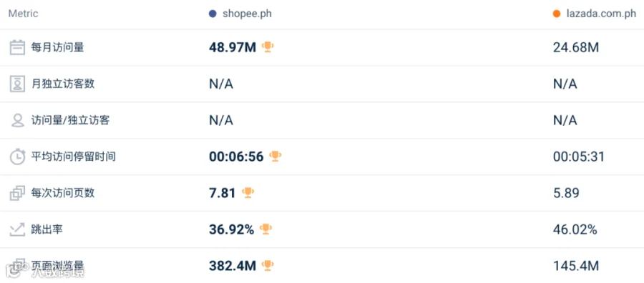The image size is (644, 283).
Task: Click the trophy icon next to 00:06:56
Action: click(275, 157)
